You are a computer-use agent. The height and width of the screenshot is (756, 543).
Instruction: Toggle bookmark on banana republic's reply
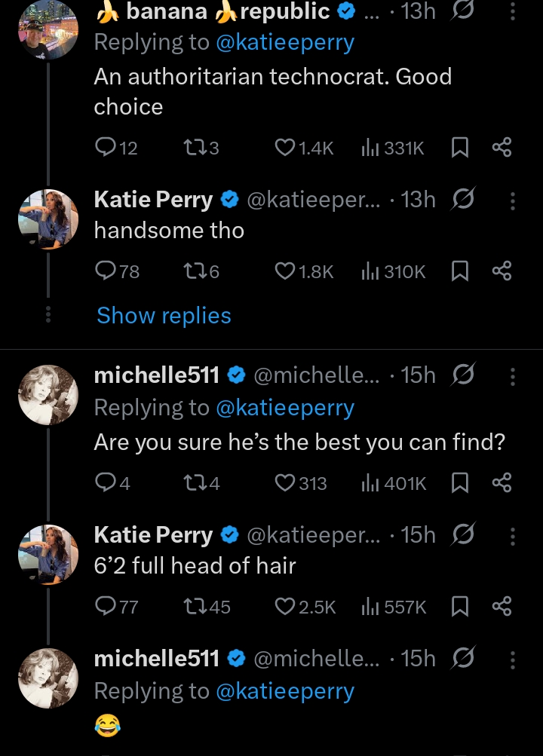point(459,148)
